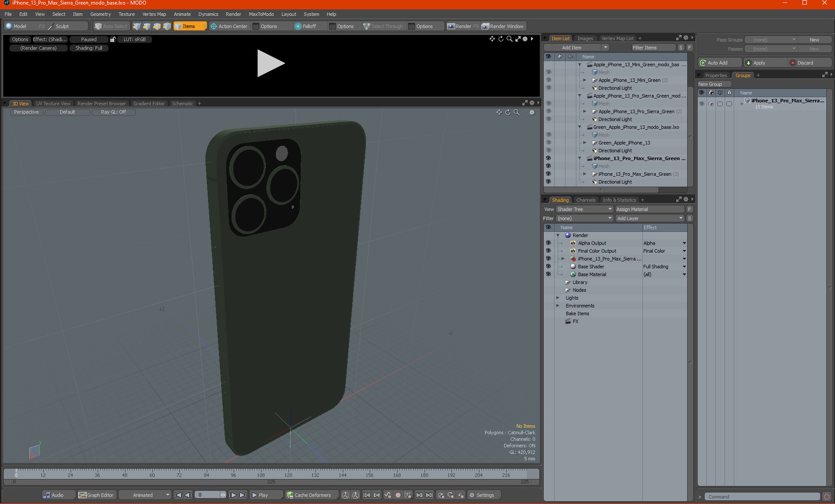Switch to the Images tab
Image resolution: width=835 pixels, height=504 pixels.
(x=585, y=38)
